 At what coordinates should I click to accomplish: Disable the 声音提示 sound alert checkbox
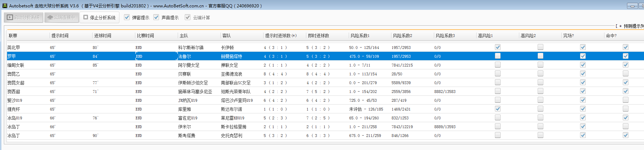click(x=156, y=17)
